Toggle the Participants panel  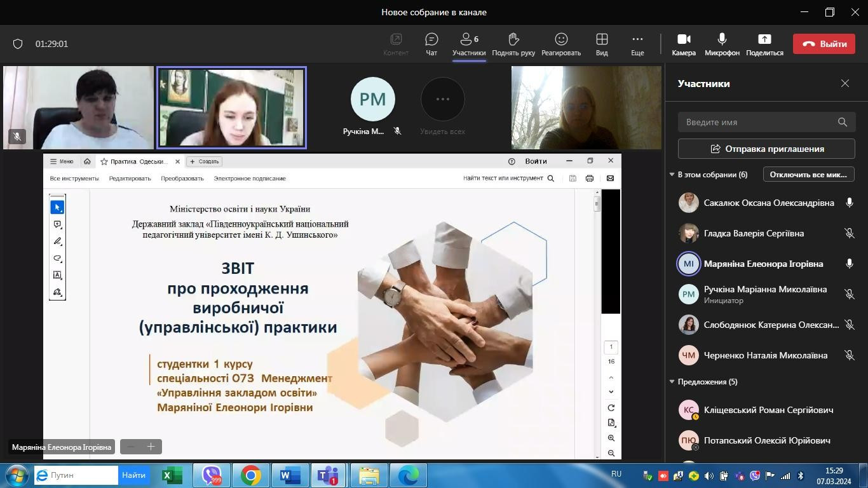469,44
